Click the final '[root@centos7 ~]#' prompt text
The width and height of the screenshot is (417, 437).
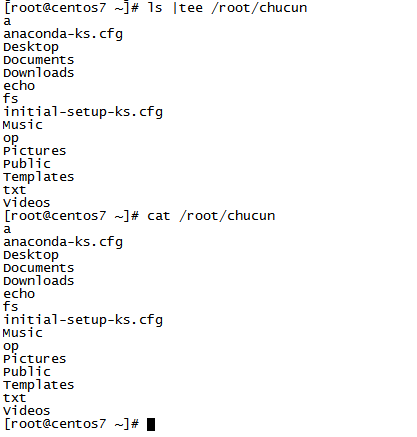pyautogui.click(x=71, y=424)
